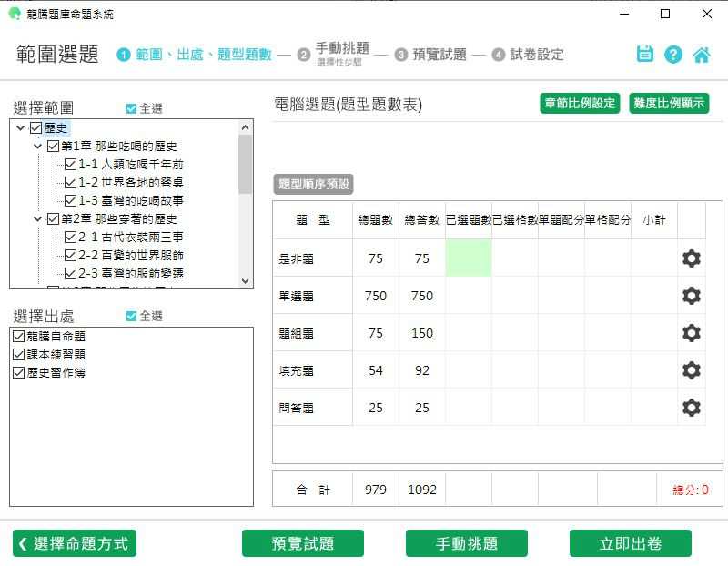Click 章節比例設定 button
This screenshot has width=728, height=566.
[x=580, y=103]
